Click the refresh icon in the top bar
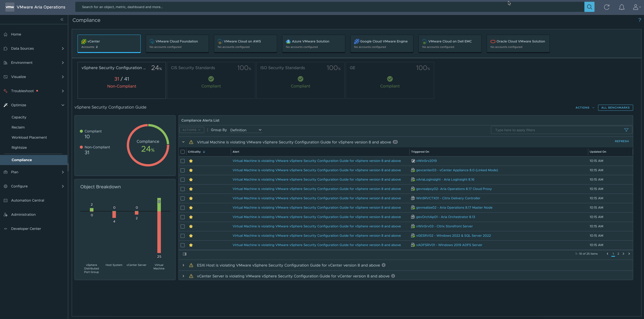Screen dimensions: 644x319 point(606,7)
